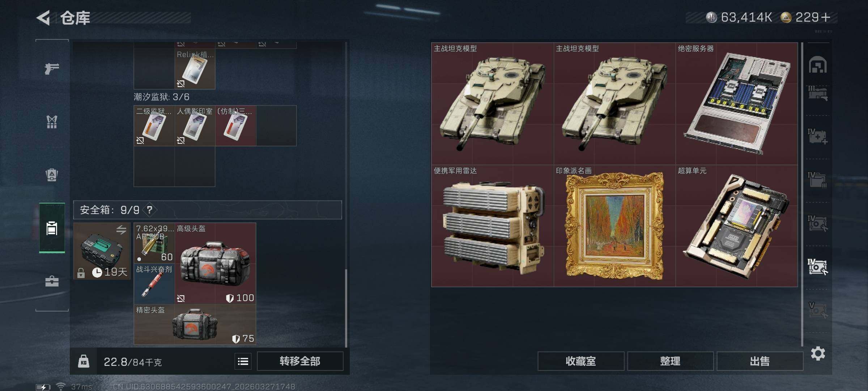
Task: Click the 转移全部 button
Action: (300, 361)
